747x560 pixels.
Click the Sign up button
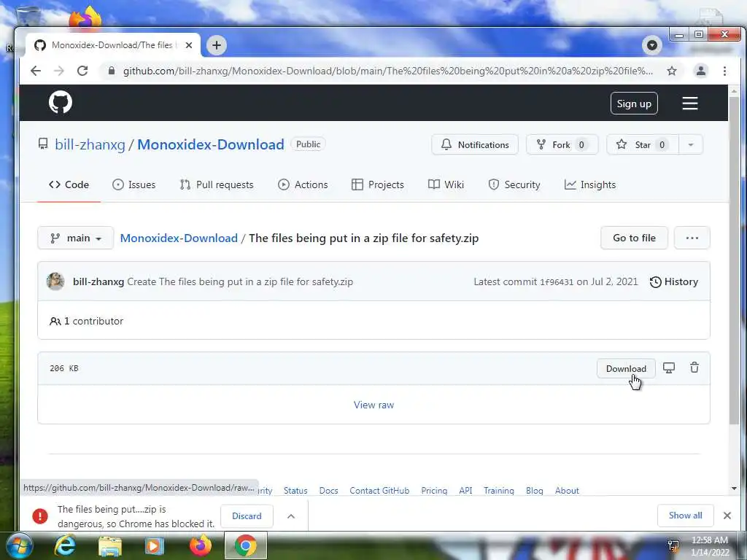pyautogui.click(x=634, y=104)
